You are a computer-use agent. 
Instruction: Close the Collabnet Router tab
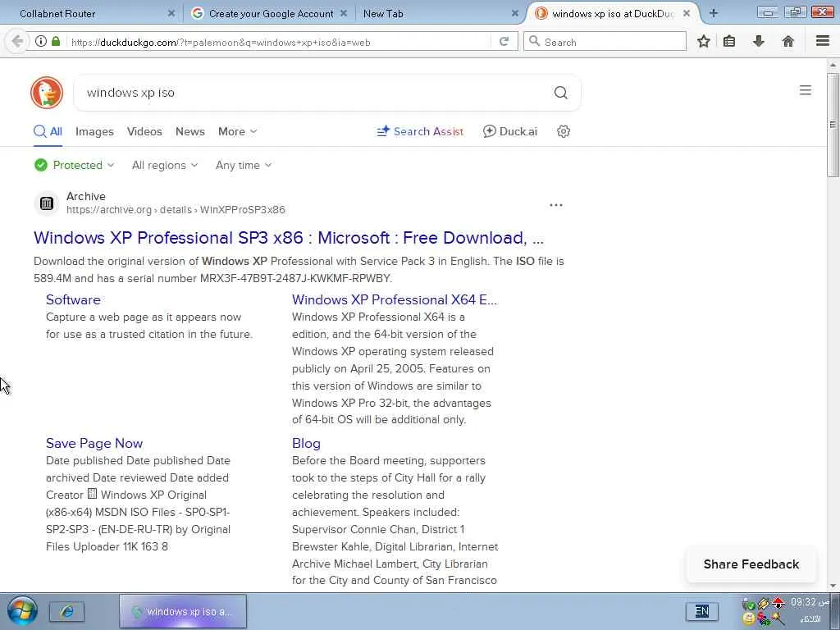(x=171, y=13)
